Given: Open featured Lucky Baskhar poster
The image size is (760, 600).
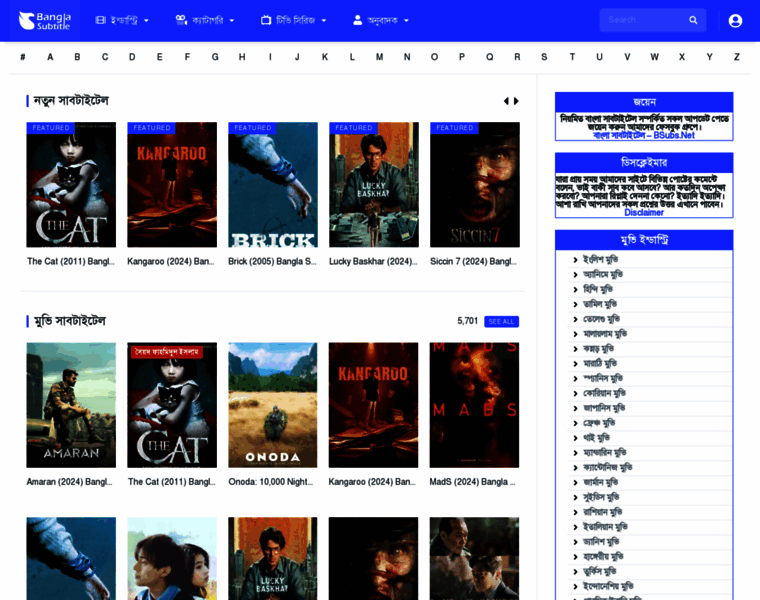Looking at the screenshot, I should (374, 185).
